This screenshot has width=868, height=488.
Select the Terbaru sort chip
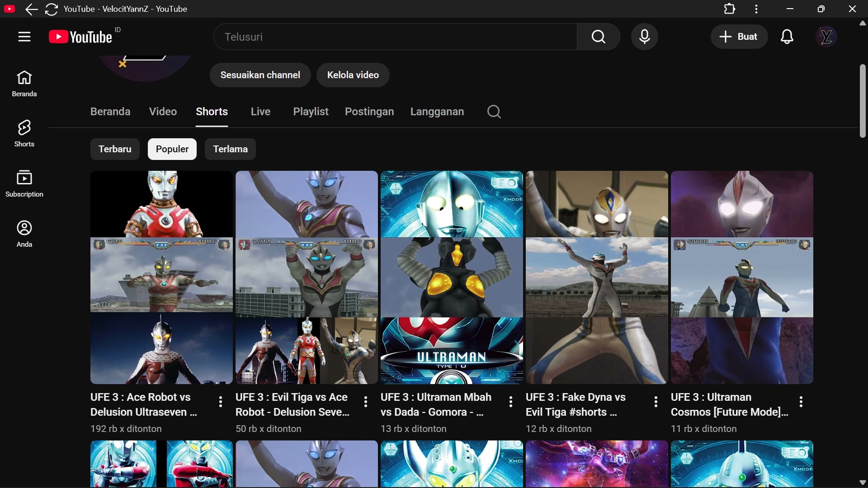point(115,149)
